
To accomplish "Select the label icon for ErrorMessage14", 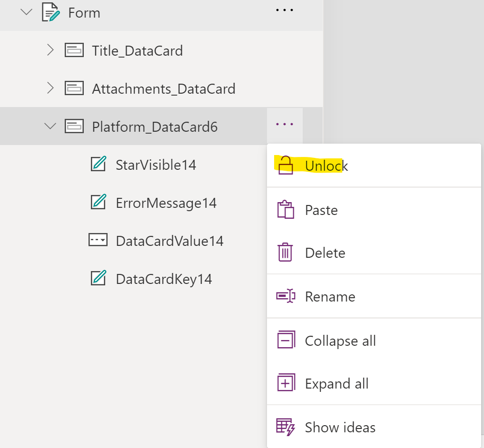I will point(98,203).
